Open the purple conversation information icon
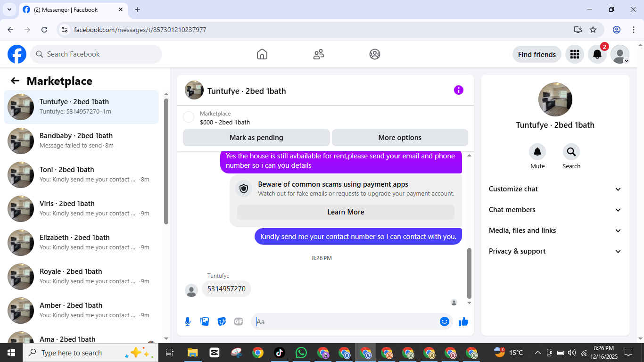This screenshot has width=644, height=362. (x=459, y=90)
